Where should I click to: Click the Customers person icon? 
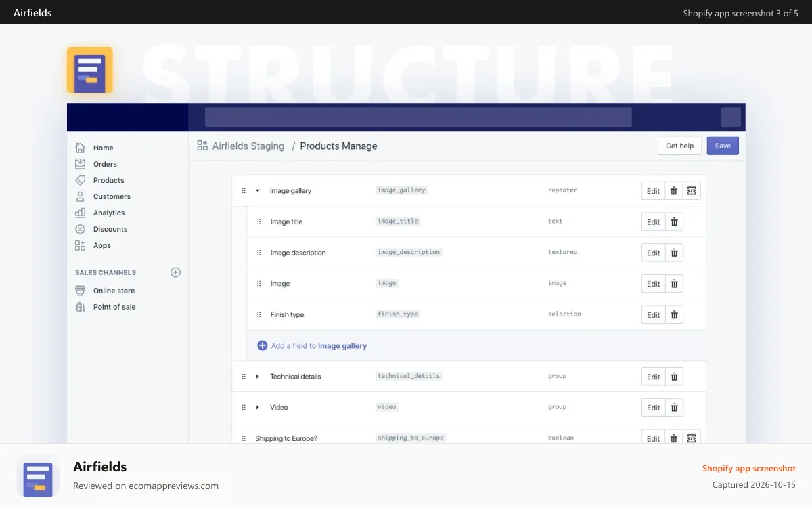coord(80,196)
